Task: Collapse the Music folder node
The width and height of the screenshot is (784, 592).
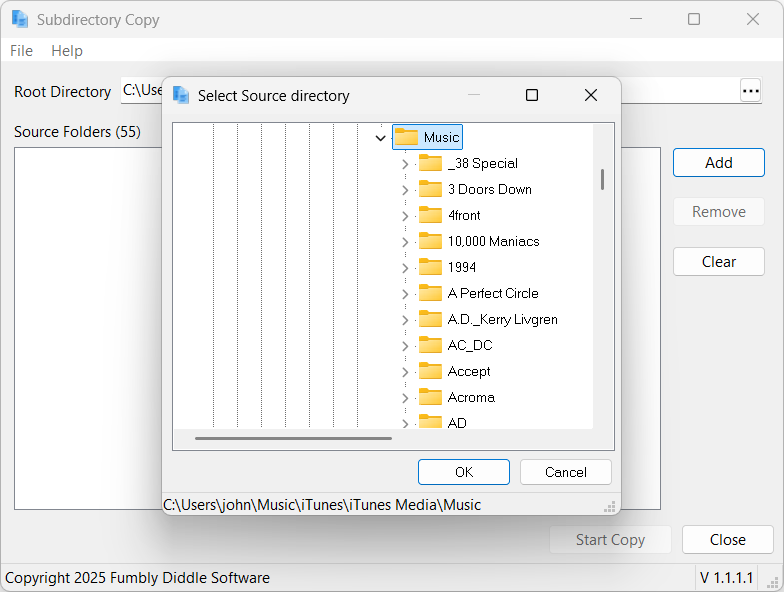Action: coord(380,138)
